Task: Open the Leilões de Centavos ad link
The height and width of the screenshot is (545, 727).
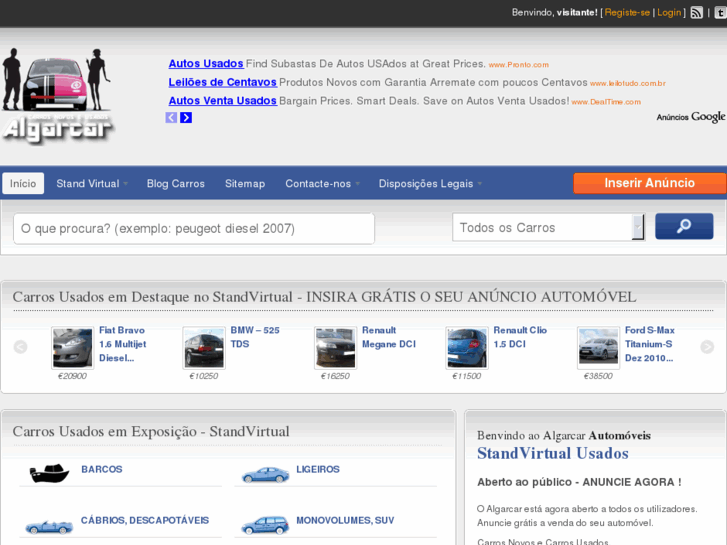Action: pyautogui.click(x=223, y=82)
